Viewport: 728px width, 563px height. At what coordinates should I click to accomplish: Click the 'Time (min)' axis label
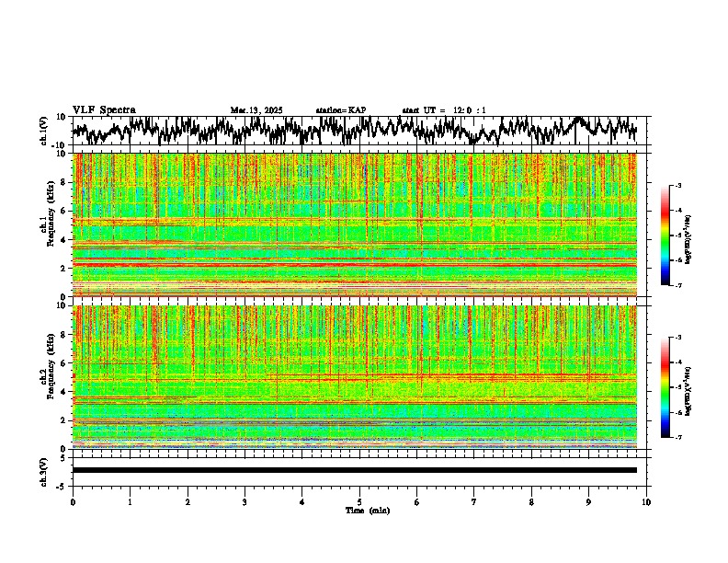pos(368,511)
